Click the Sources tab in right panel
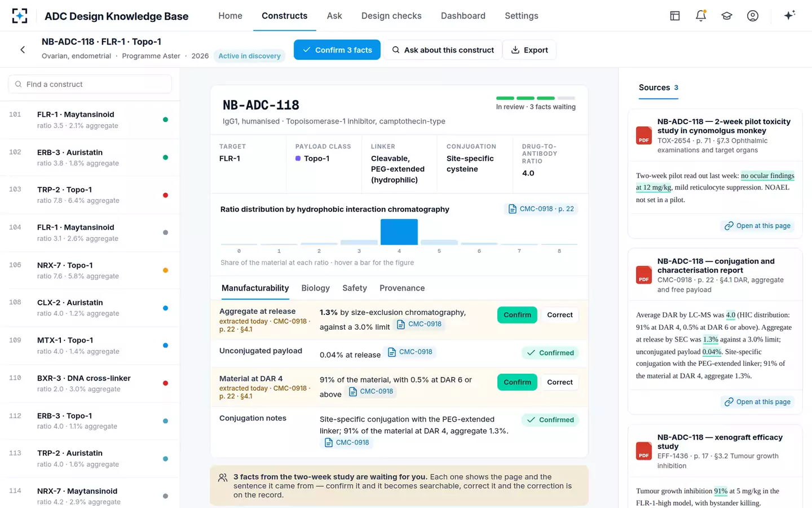The height and width of the screenshot is (508, 812). coord(658,87)
